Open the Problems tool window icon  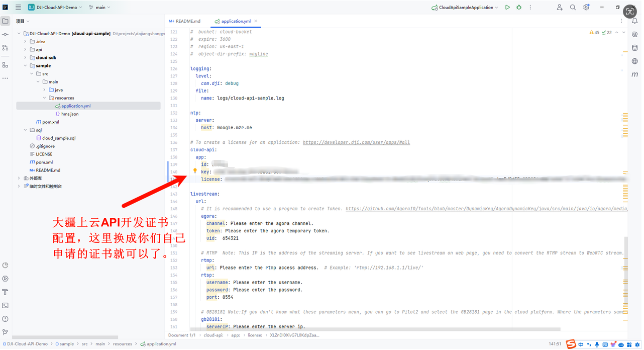pyautogui.click(x=6, y=319)
